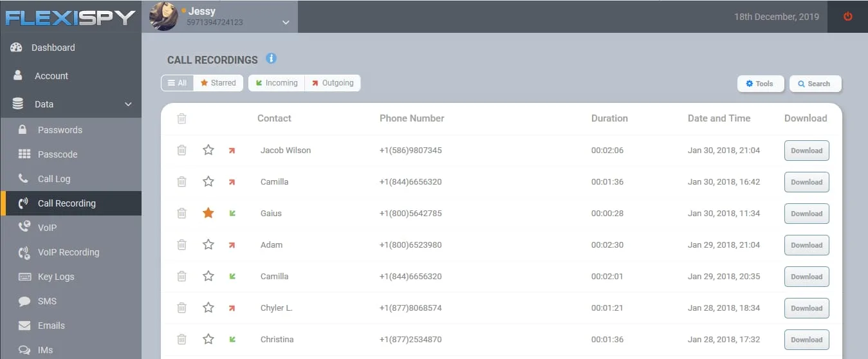Open the Dashboard sidebar icon
This screenshot has height=359, width=868.
click(x=17, y=48)
